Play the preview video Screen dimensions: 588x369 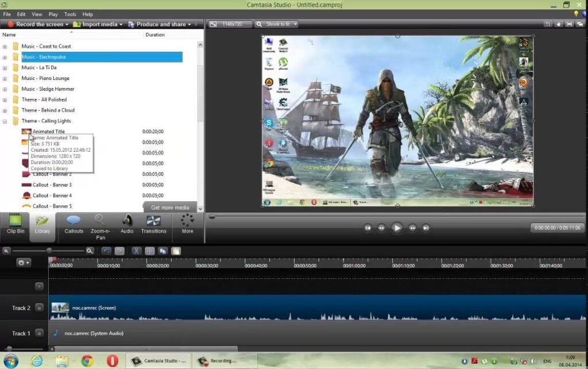pos(396,228)
